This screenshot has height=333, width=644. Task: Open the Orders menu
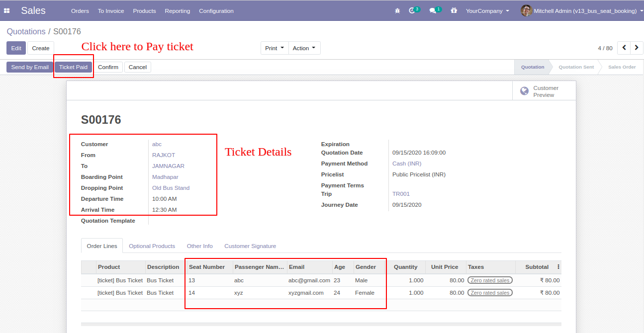tap(80, 11)
